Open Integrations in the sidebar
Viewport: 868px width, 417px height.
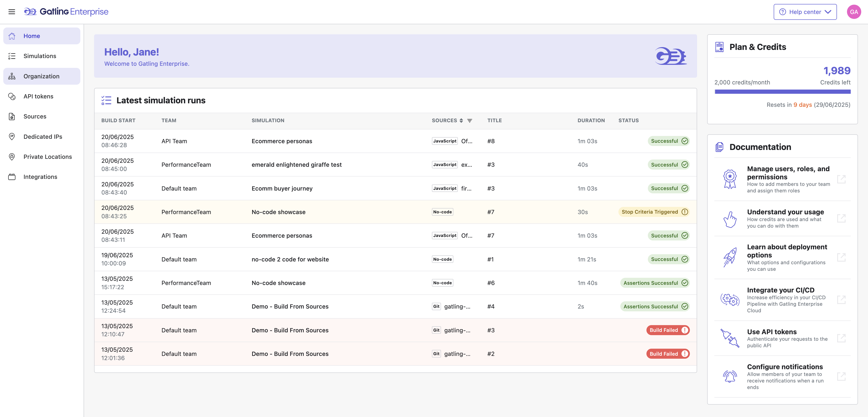tap(42, 177)
